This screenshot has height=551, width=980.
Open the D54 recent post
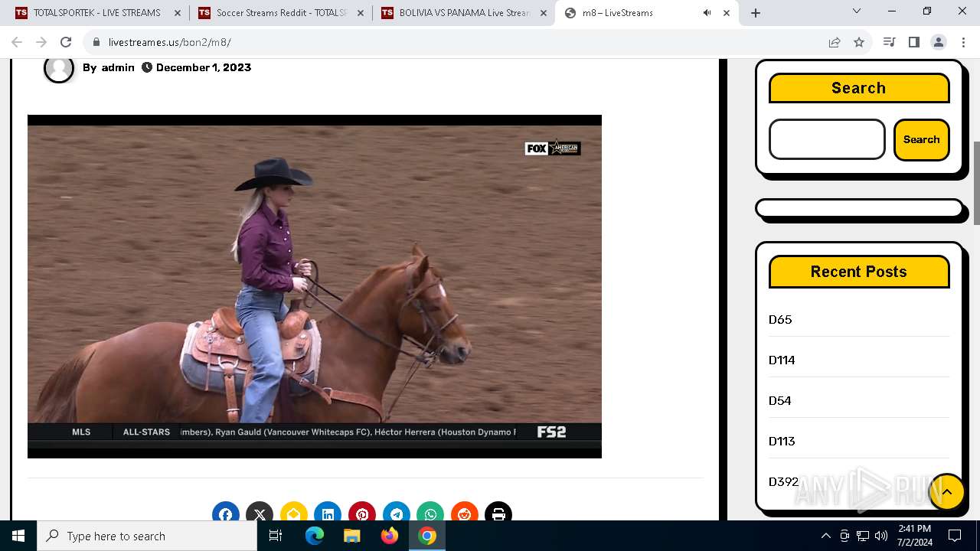tap(780, 400)
